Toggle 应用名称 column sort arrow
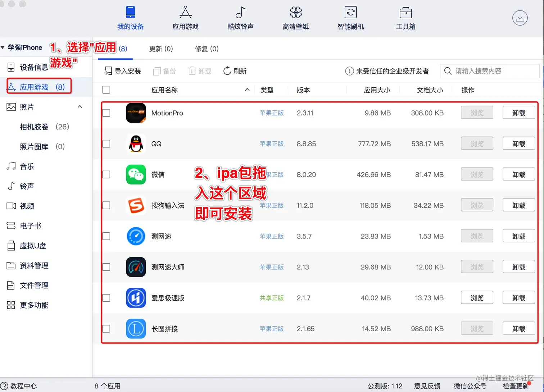 point(247,90)
